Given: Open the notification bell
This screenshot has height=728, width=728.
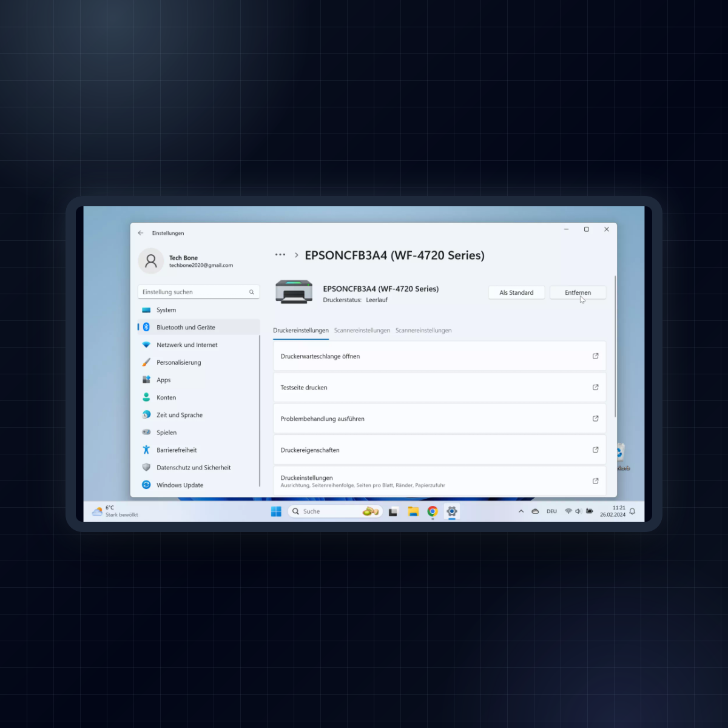Looking at the screenshot, I should (x=632, y=511).
